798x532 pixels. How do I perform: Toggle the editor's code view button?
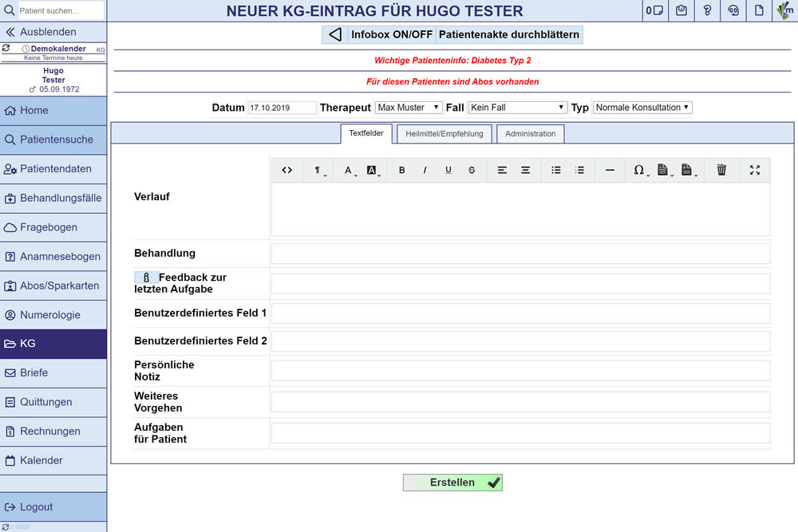[x=287, y=170]
